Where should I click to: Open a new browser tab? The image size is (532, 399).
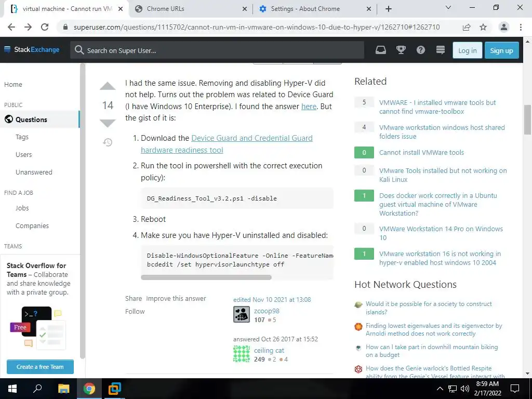(x=389, y=9)
